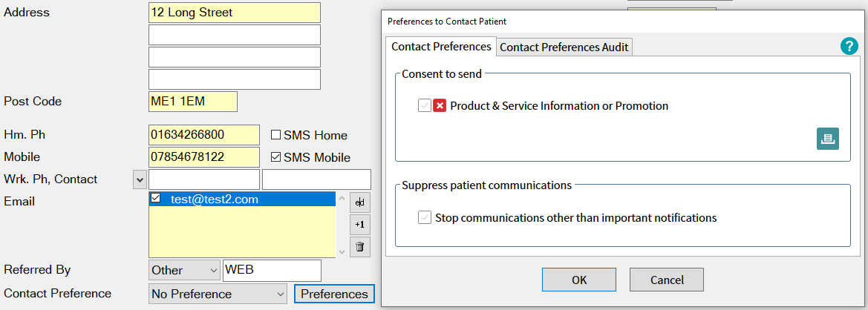Switch to Contact Preferences Audit tab
Viewport: 868px width, 310px height.
(x=564, y=47)
